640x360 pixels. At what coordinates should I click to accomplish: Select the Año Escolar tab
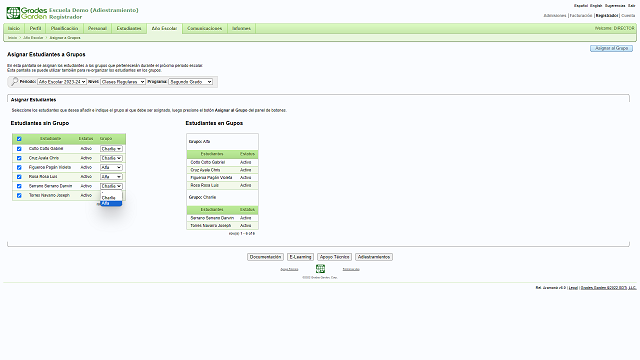click(164, 29)
